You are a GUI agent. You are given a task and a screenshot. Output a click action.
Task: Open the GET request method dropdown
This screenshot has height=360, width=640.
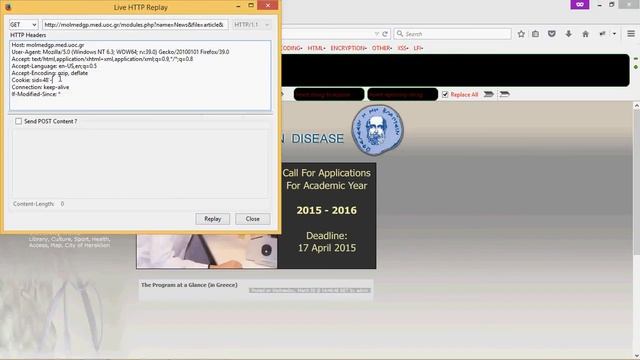coord(23,24)
